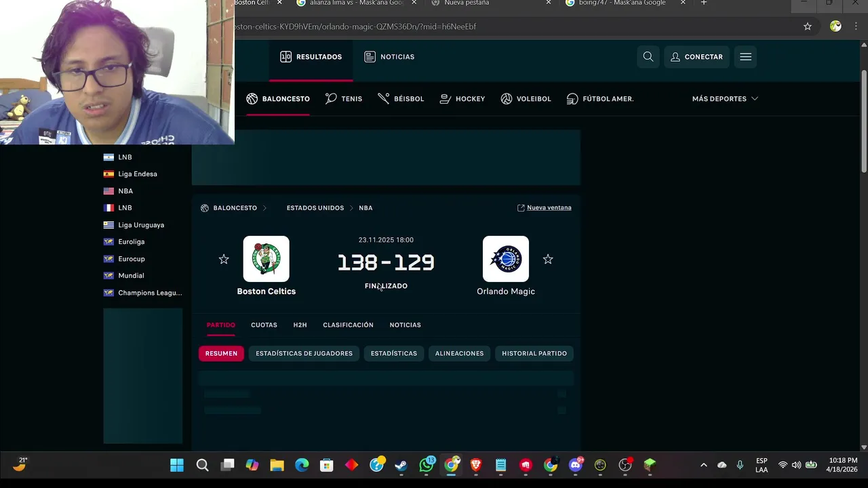
Task: Open the hamburger menu in site header
Action: (x=745, y=57)
